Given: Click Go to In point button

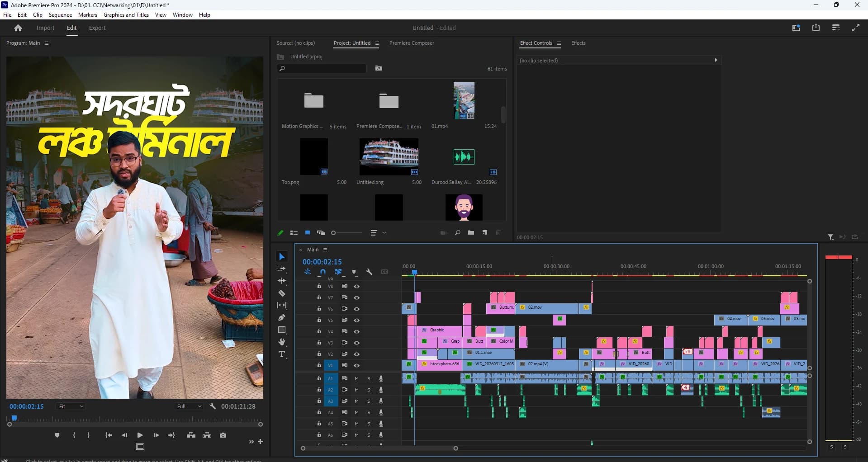Looking at the screenshot, I should [x=109, y=435].
